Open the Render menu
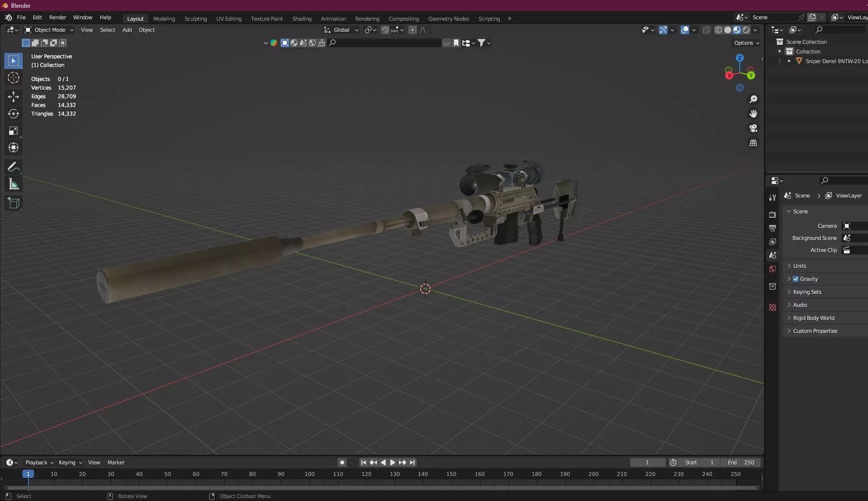This screenshot has height=501, width=868. click(57, 17)
